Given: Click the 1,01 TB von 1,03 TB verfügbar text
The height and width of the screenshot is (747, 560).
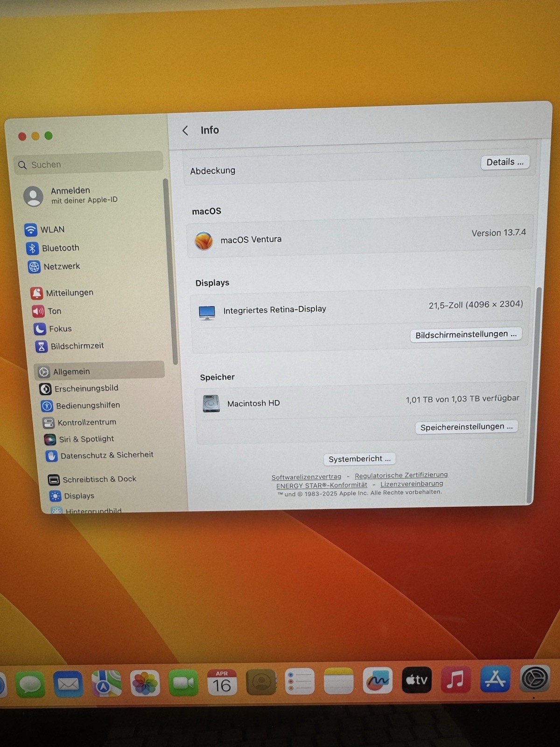Looking at the screenshot, I should pos(462,399).
